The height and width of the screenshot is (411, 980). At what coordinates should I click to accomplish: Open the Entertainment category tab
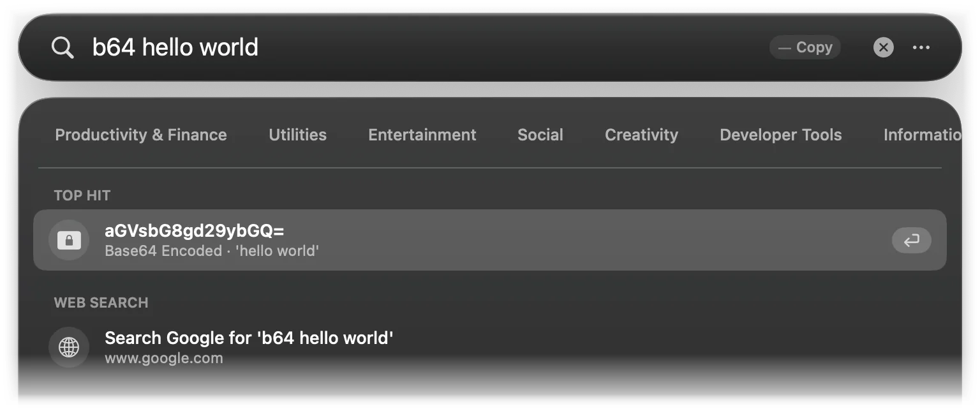coord(422,135)
